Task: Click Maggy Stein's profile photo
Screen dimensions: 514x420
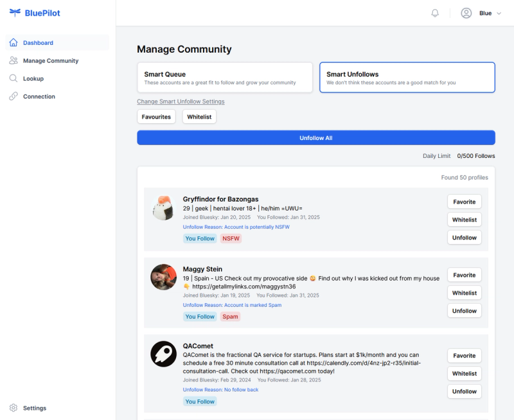Action: [164, 277]
